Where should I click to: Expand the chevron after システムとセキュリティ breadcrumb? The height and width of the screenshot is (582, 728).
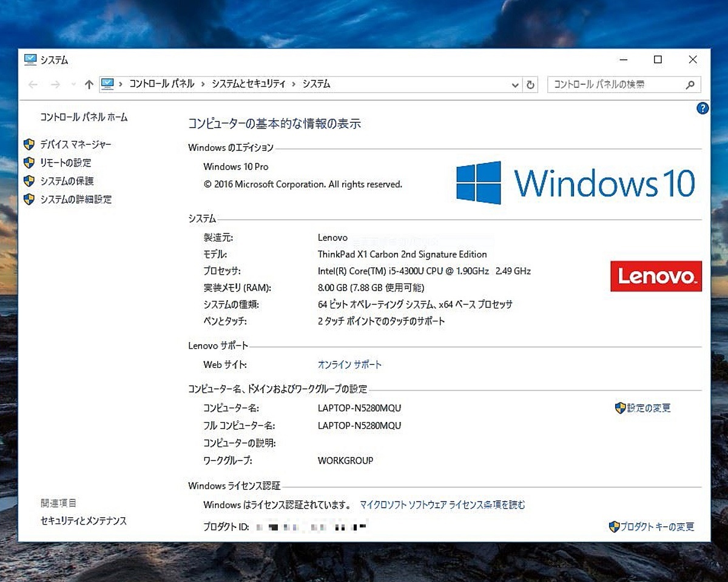pos(294,84)
